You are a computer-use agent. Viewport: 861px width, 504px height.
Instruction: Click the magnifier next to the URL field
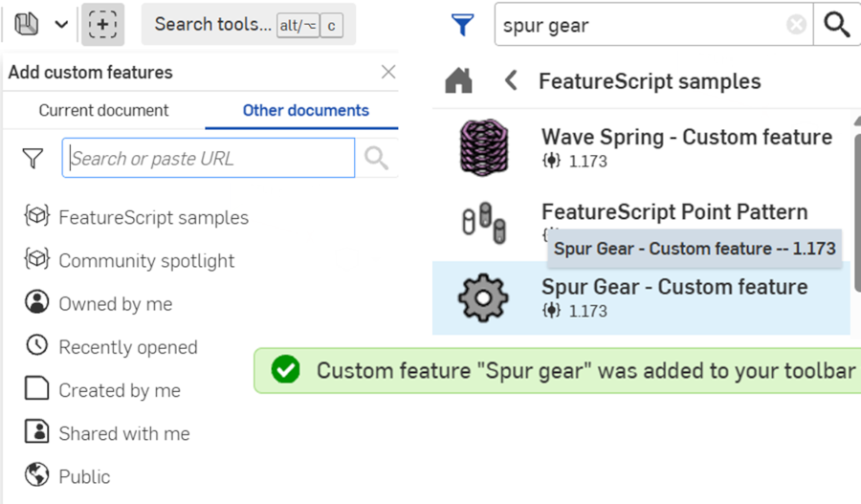[x=376, y=159]
